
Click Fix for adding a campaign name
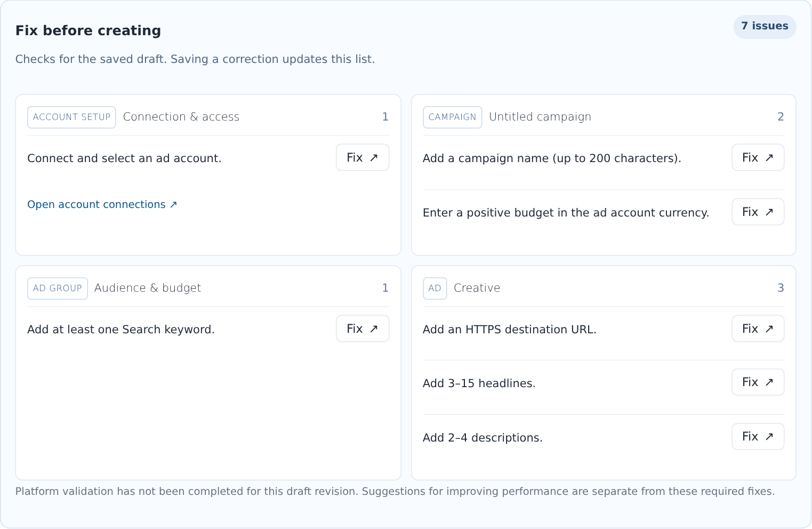pos(758,157)
